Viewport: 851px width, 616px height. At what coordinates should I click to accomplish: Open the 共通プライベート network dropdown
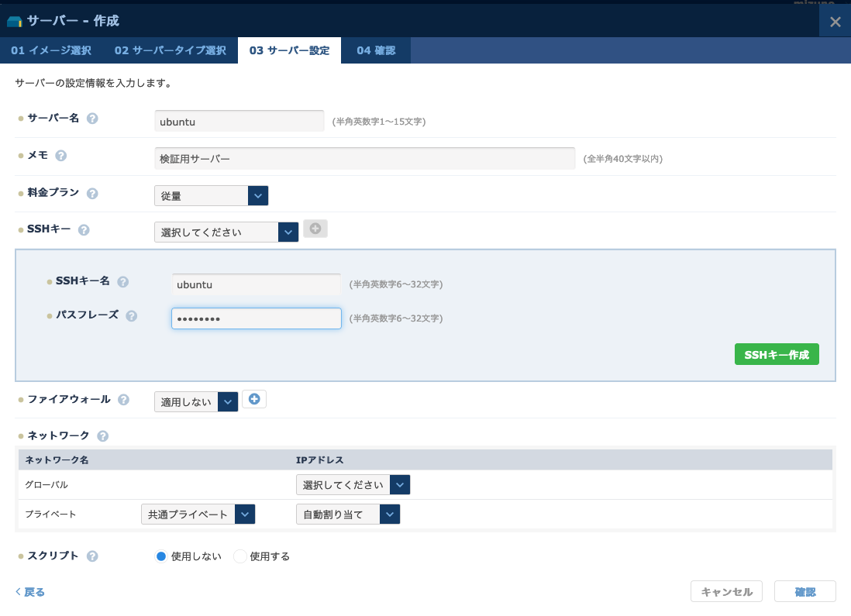[x=198, y=514]
